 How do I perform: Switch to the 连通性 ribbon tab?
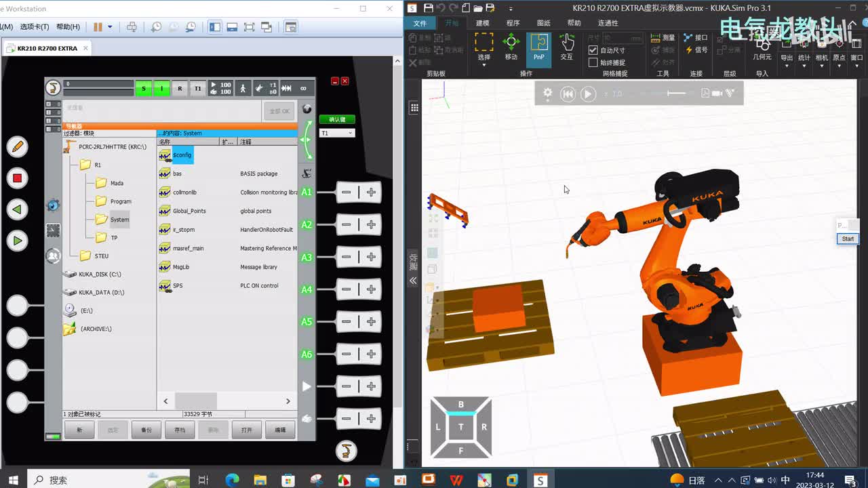point(608,23)
